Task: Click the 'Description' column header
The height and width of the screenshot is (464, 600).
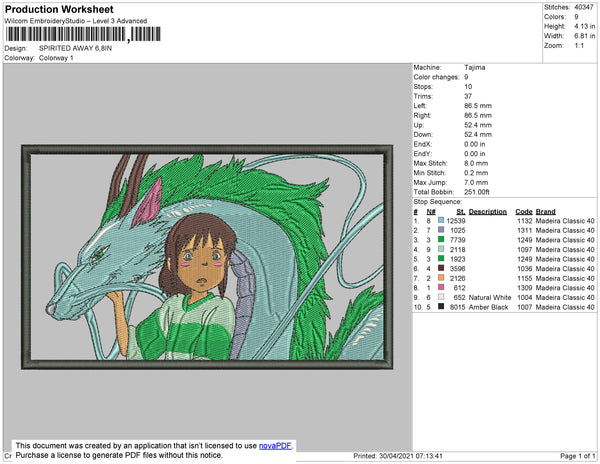Action: click(x=488, y=212)
